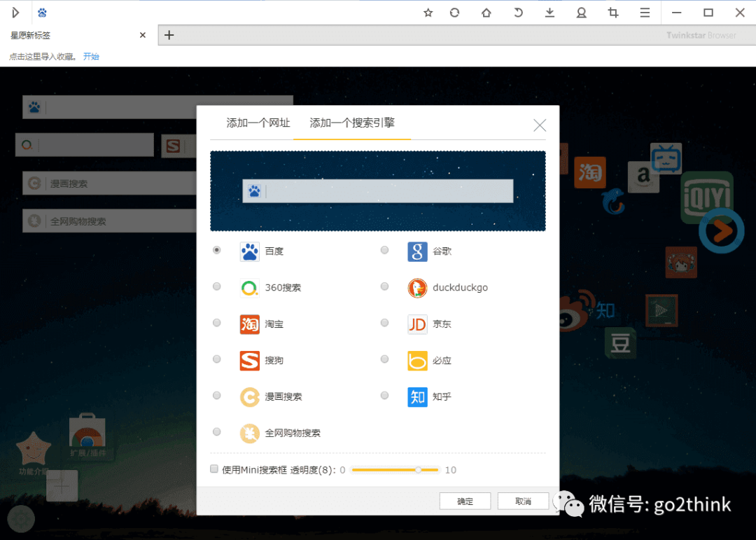Click the 必应 Bing icon

pyautogui.click(x=417, y=361)
